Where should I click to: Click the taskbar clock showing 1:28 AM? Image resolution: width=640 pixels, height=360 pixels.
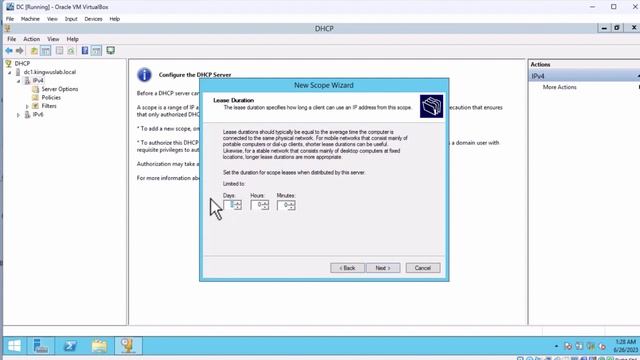625,346
